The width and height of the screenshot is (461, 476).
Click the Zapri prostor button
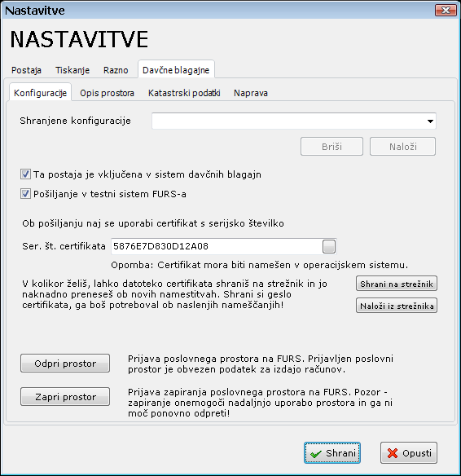pos(65,396)
